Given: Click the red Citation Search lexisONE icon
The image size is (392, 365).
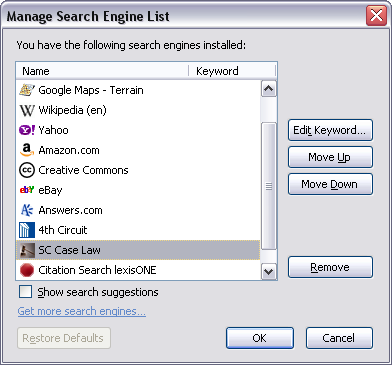Looking at the screenshot, I should [27, 270].
